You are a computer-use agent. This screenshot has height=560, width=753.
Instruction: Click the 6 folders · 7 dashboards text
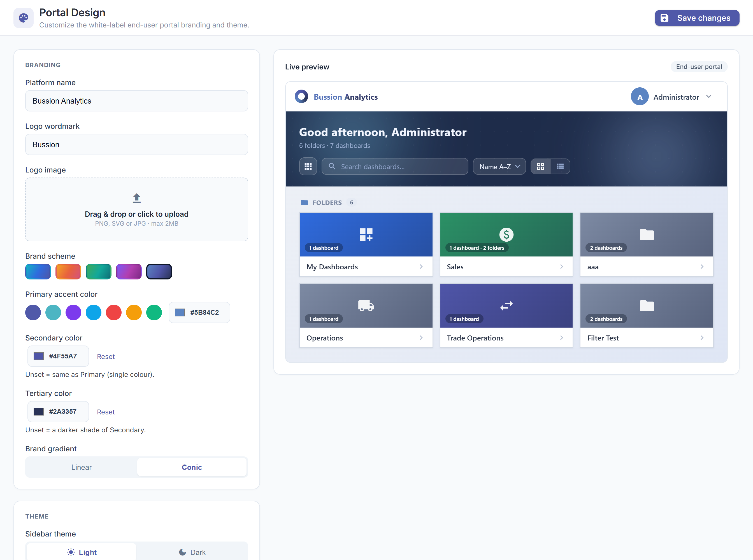coord(334,145)
